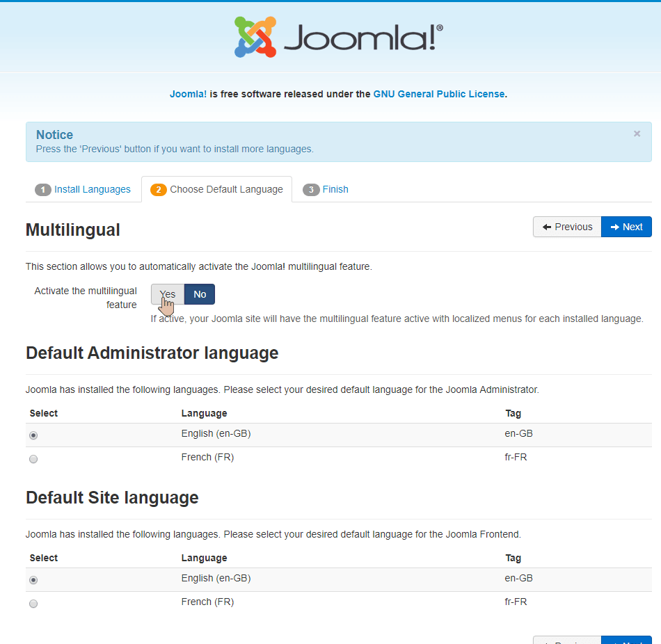The height and width of the screenshot is (644, 661).
Task: Click English (en-GB) text in Administrator table
Action: coord(216,434)
